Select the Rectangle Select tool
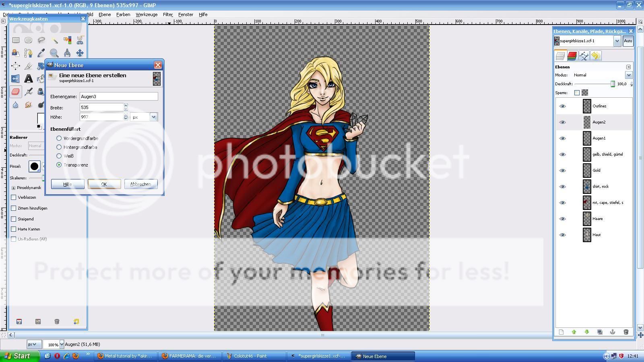The width and height of the screenshot is (644, 362). coord(16,40)
